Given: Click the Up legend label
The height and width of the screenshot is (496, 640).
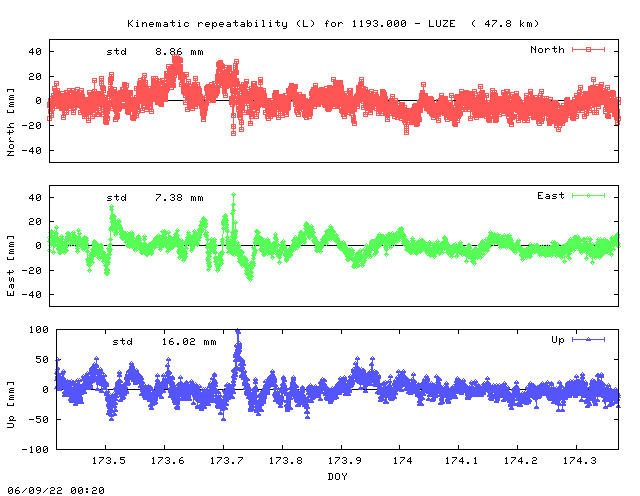Looking at the screenshot, I should (x=558, y=340).
